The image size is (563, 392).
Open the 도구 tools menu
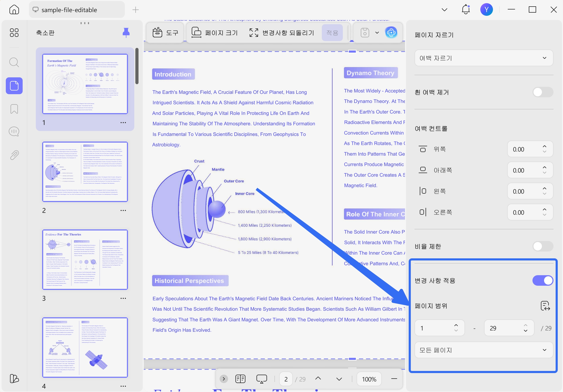click(x=165, y=33)
